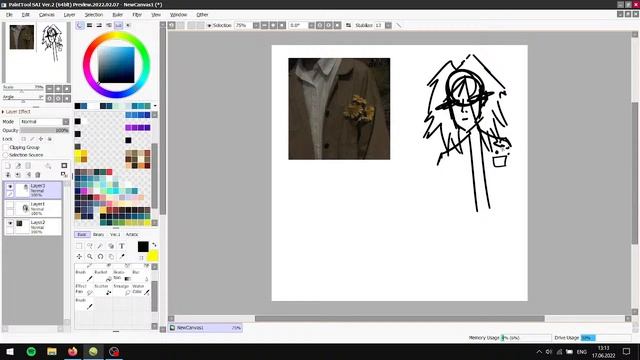Select the rectangular Selection tool
The image size is (640, 360).
pyautogui.click(x=79, y=246)
